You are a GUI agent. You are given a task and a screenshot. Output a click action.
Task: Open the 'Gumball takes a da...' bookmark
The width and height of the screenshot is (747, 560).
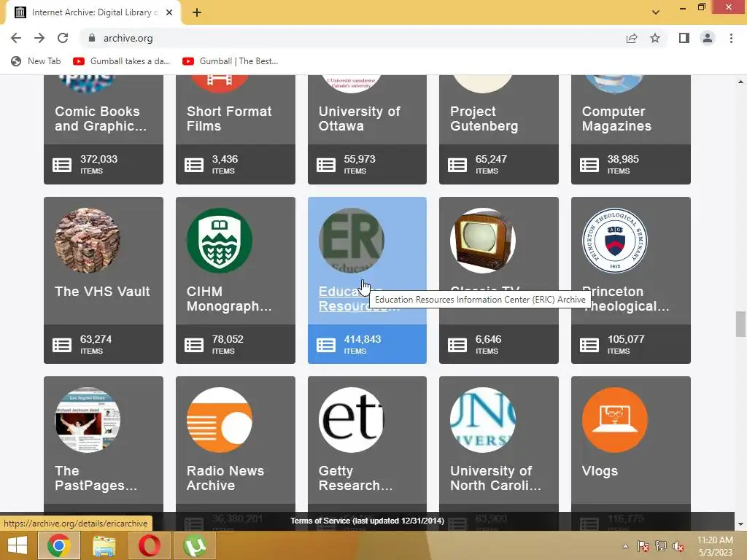point(122,61)
